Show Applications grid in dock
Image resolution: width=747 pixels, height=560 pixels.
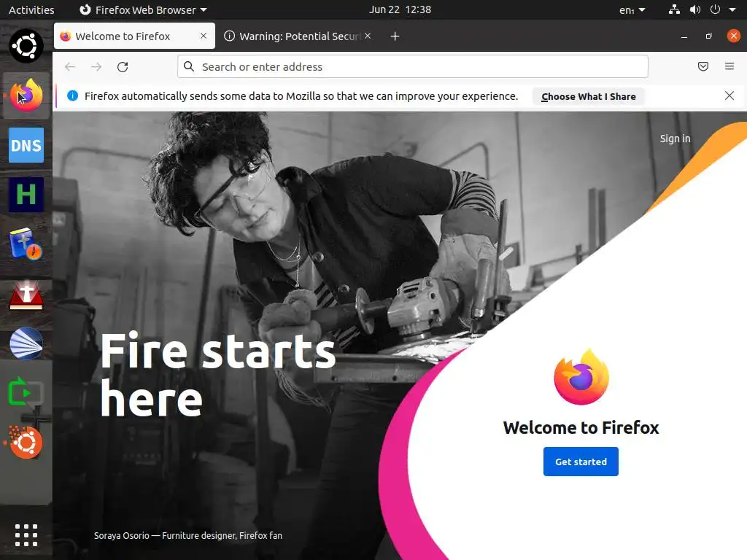[x=26, y=535]
